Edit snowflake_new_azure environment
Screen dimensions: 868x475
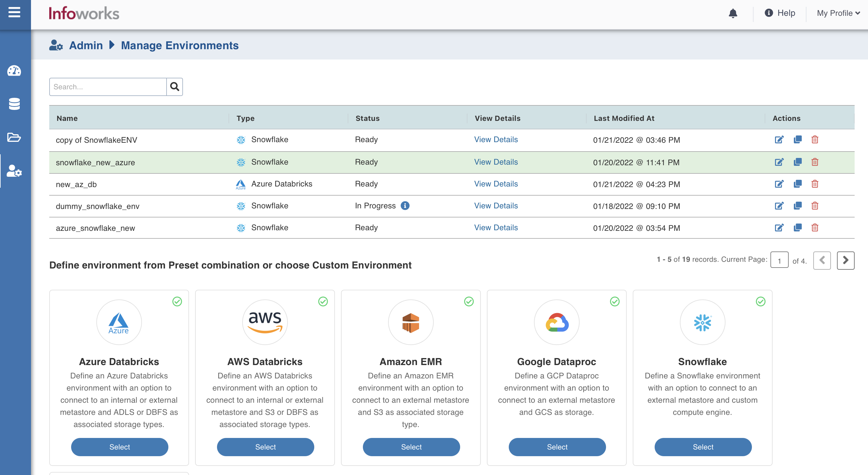[779, 162]
